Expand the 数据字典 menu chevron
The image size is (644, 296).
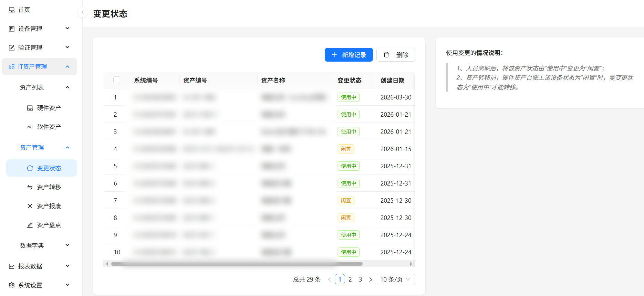tap(67, 245)
